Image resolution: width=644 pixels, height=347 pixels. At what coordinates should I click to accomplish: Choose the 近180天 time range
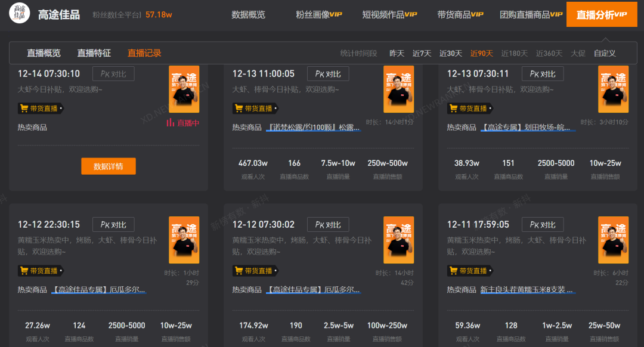click(x=514, y=54)
